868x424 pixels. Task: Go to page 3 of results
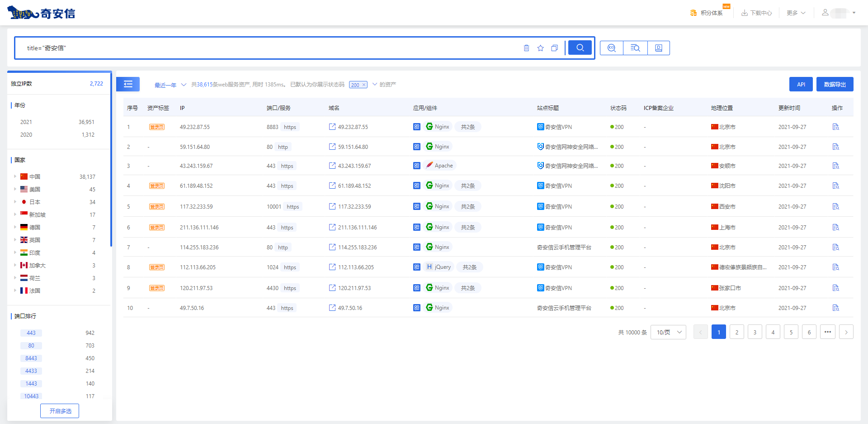coord(755,332)
